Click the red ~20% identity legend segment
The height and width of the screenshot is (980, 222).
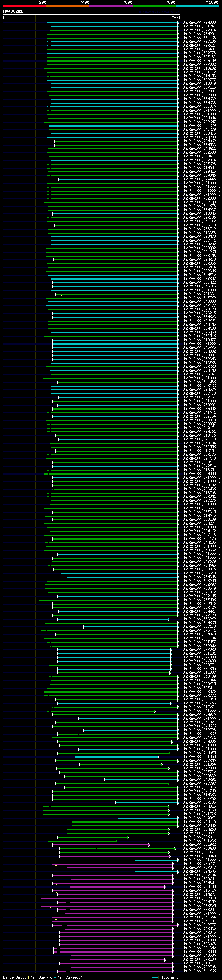point(25,6)
